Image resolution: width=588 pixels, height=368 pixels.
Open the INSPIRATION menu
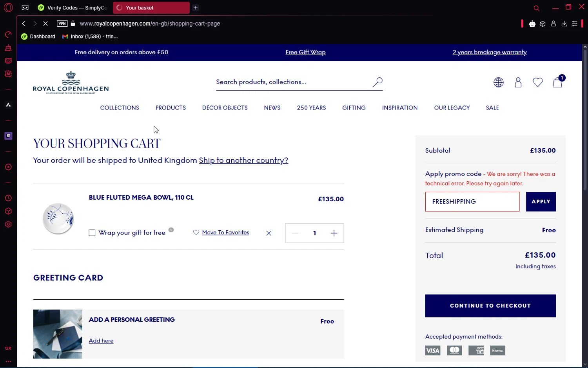point(400,108)
